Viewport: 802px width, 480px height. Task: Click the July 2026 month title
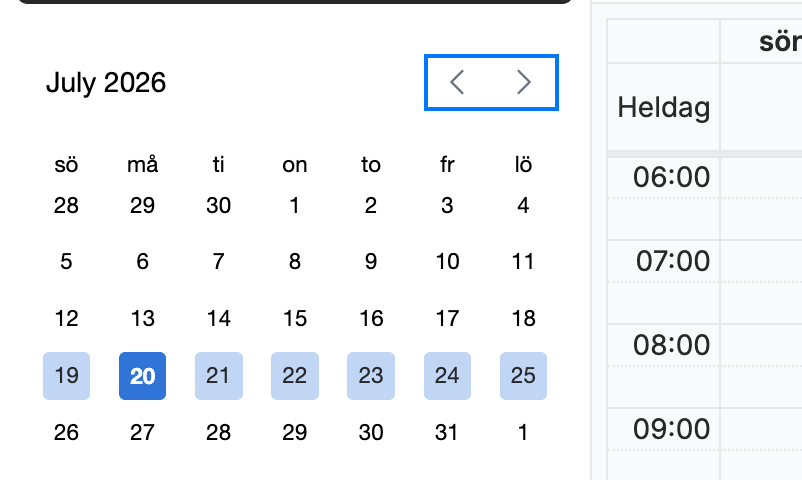coord(106,82)
